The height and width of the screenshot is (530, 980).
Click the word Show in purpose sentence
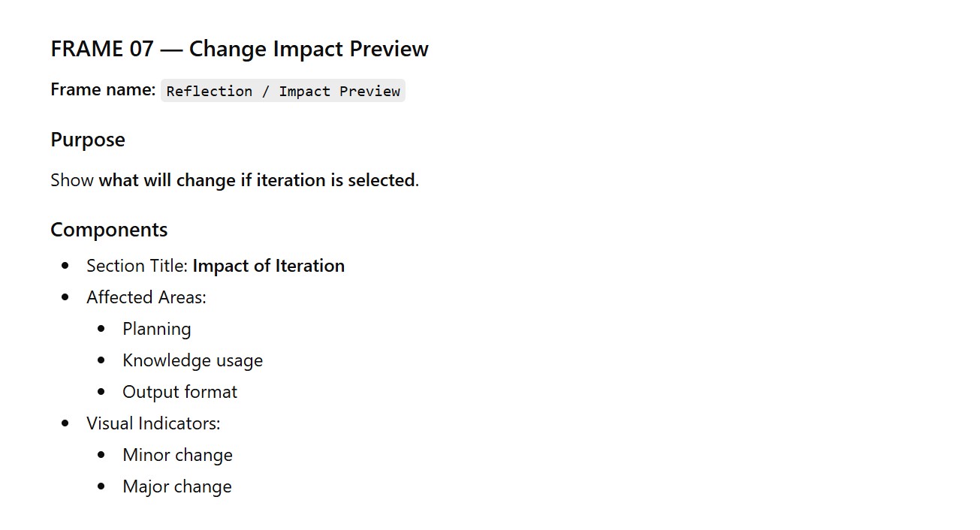tap(72, 180)
